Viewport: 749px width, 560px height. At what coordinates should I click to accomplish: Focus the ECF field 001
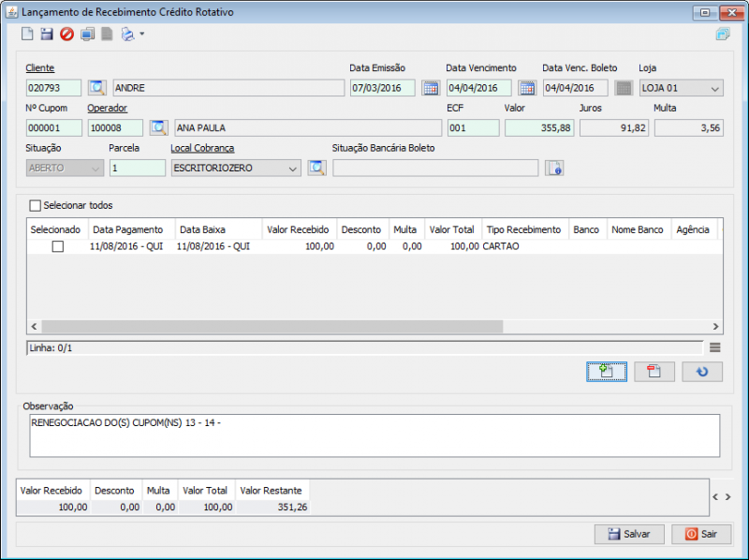tap(474, 128)
